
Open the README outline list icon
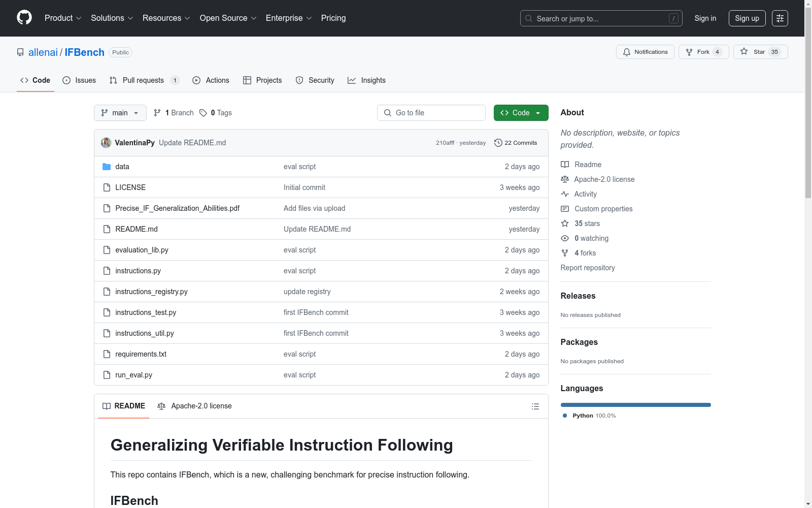pos(535,406)
